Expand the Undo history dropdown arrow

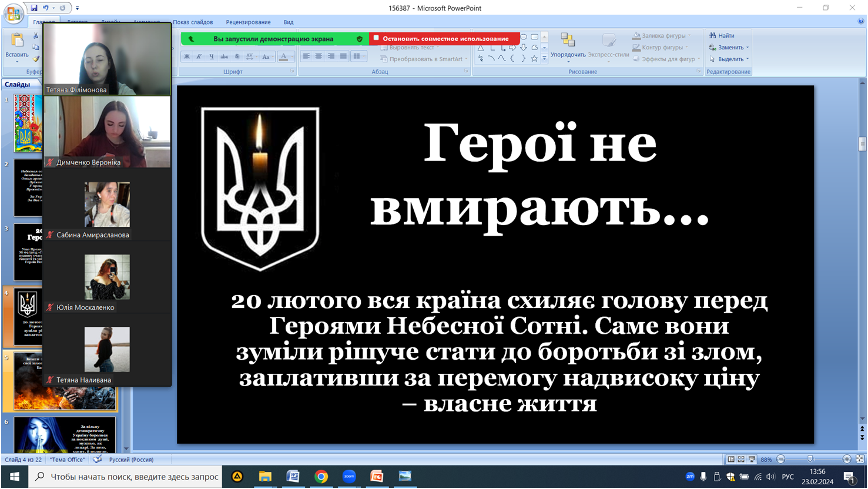point(53,8)
